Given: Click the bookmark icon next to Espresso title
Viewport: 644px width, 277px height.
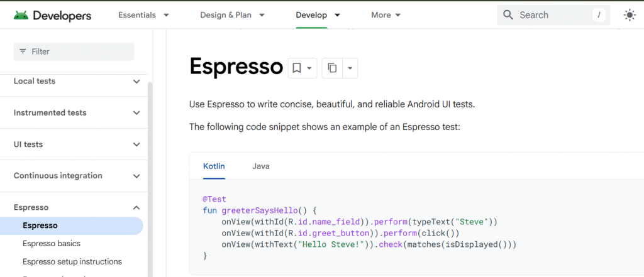Looking at the screenshot, I should [297, 68].
